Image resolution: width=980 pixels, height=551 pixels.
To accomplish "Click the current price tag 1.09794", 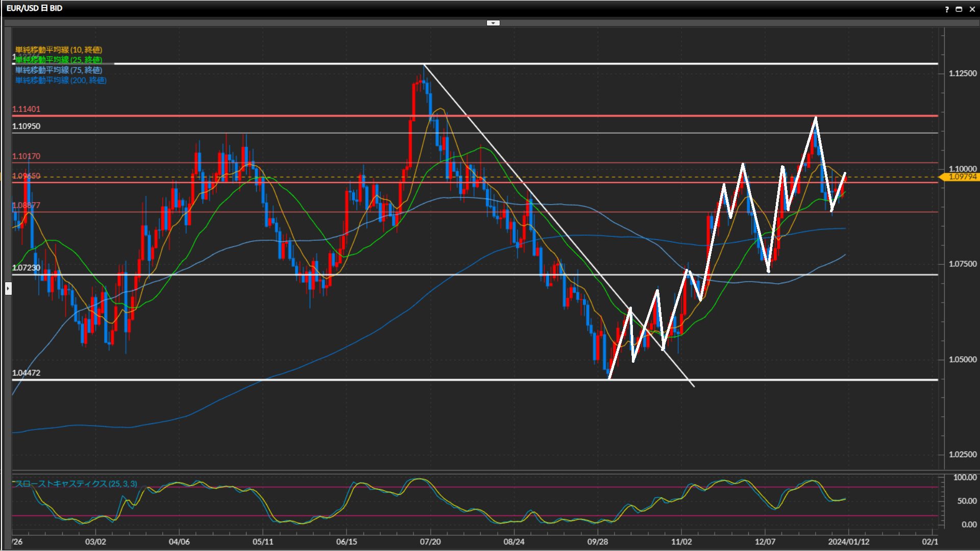I will point(962,177).
